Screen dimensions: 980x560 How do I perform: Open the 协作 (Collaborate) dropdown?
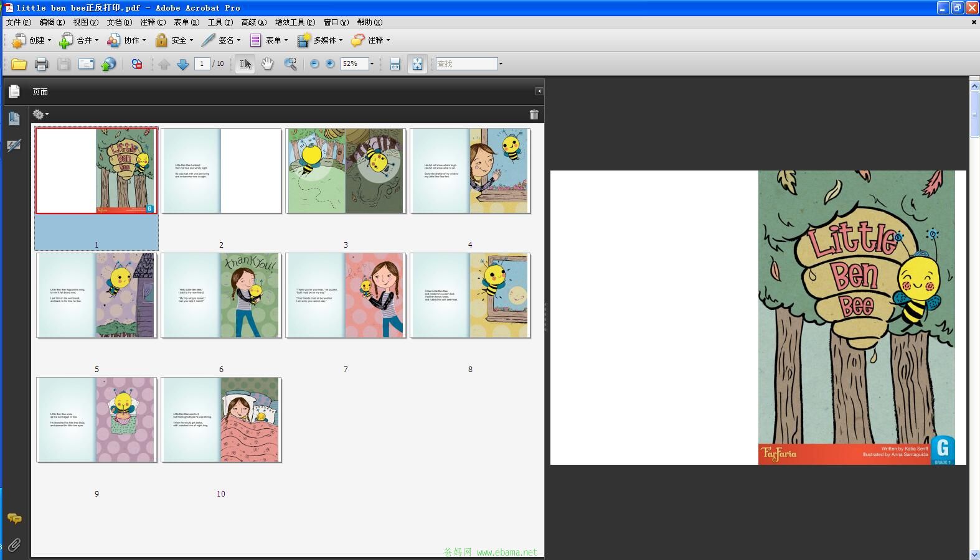[x=126, y=40]
